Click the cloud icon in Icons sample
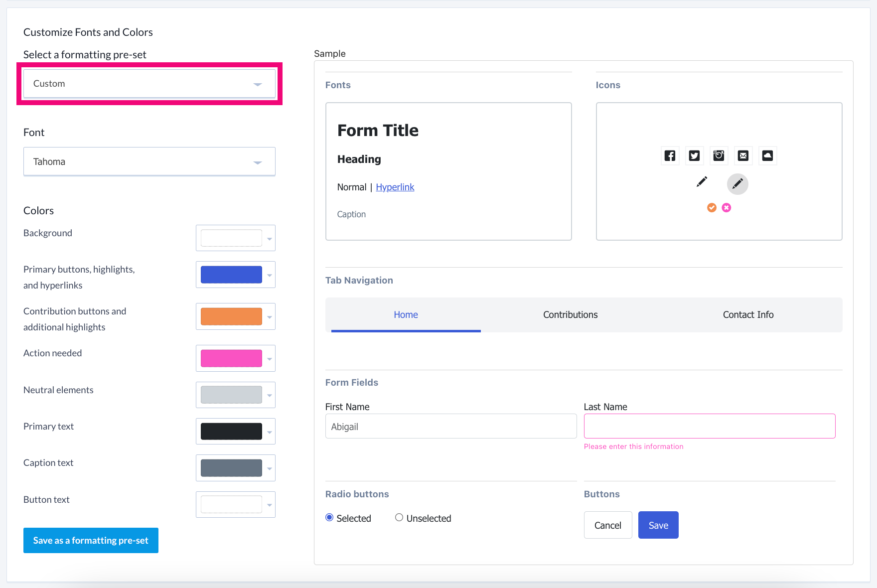Viewport: 877px width, 588px height. click(x=767, y=156)
